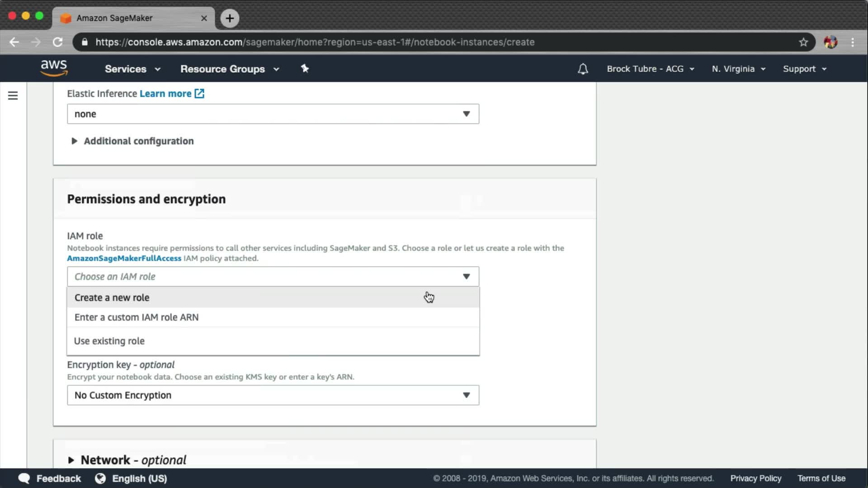Open the No Custom Encryption dropdown
Screen dimensions: 868x488
273,395
